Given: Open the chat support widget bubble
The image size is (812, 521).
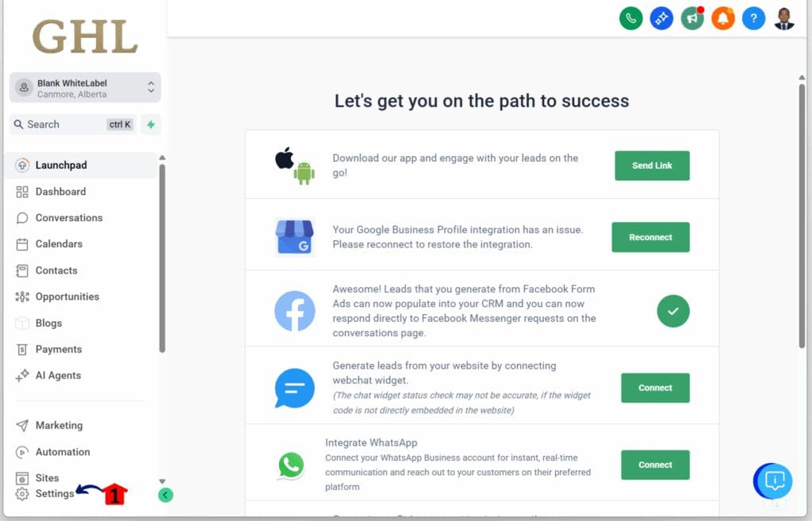Looking at the screenshot, I should (773, 481).
